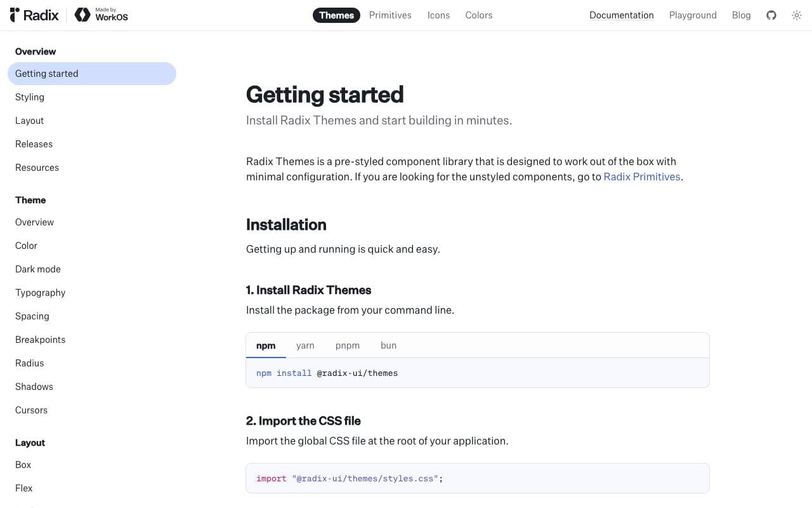Switch to the Themes tab
This screenshot has height=508, width=812.
pos(336,15)
